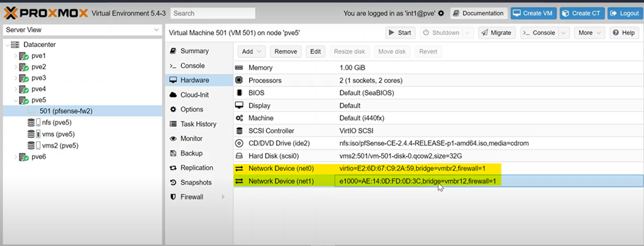Click the Edit hardware button
Image resolution: width=644 pixels, height=246 pixels.
tap(316, 51)
